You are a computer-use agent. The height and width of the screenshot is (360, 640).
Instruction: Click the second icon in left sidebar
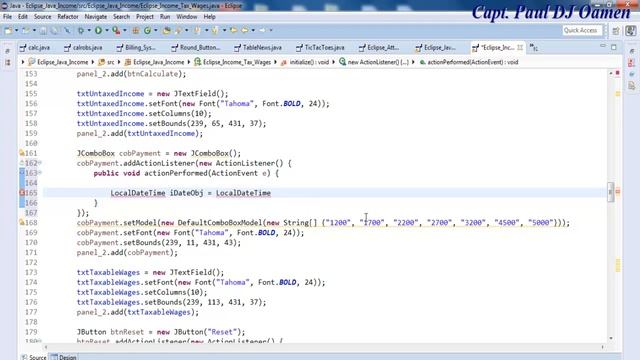pyautogui.click(x=7, y=63)
